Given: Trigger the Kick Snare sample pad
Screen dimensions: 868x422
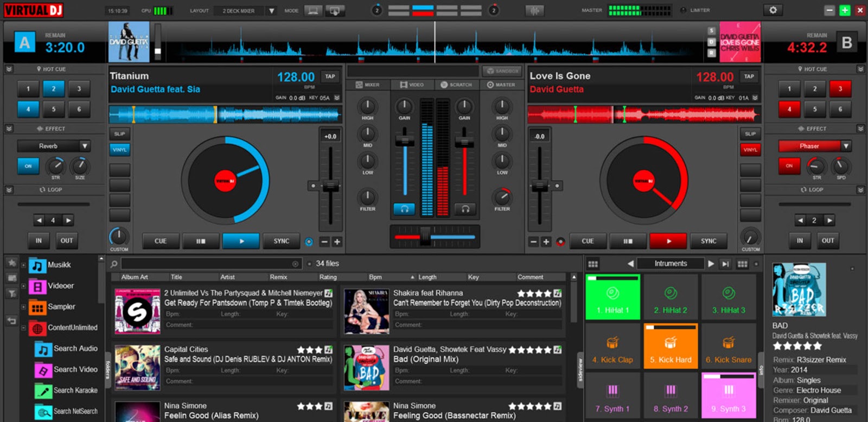Looking at the screenshot, I should click(729, 346).
